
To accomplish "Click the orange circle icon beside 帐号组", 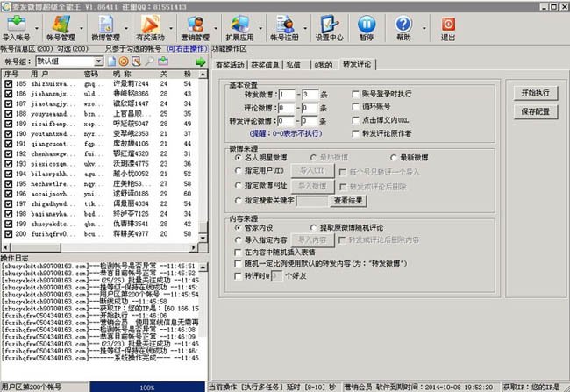I will tap(124, 61).
